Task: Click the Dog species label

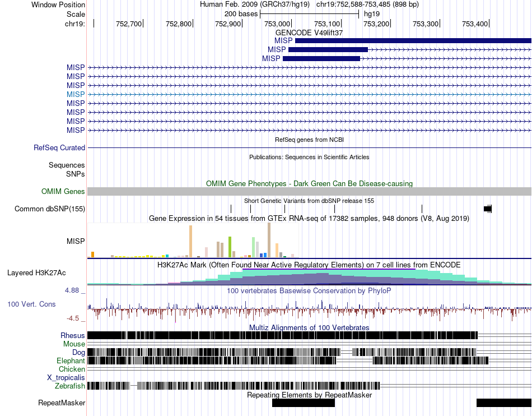Action: click(78, 353)
